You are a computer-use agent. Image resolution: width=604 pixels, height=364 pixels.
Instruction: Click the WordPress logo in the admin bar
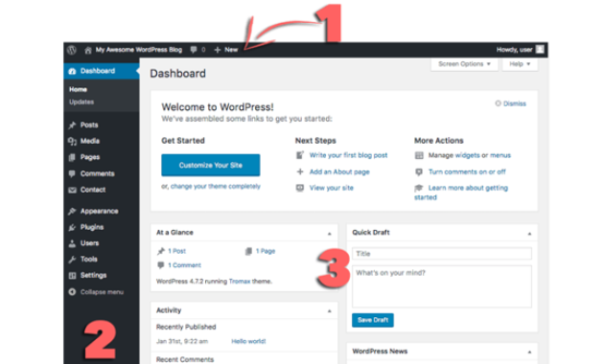(72, 50)
